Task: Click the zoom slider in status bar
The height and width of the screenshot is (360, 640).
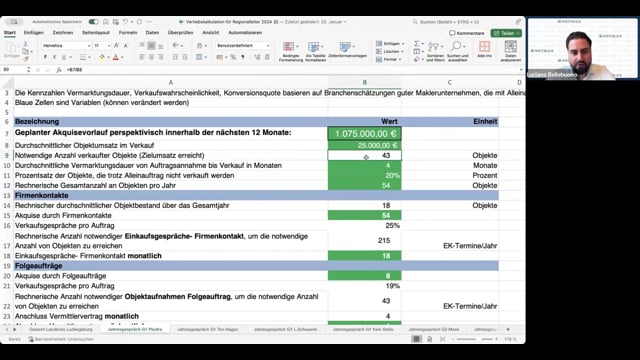Action: click(474, 339)
